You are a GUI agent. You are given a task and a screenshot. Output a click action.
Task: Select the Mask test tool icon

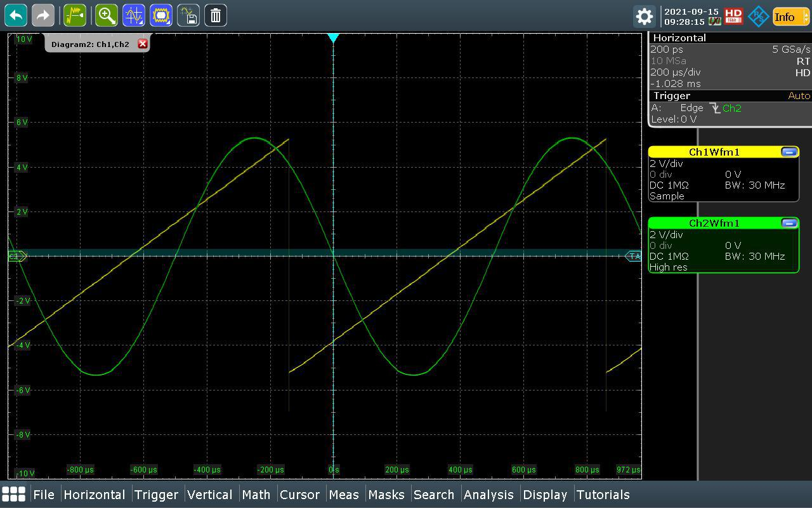click(x=161, y=15)
